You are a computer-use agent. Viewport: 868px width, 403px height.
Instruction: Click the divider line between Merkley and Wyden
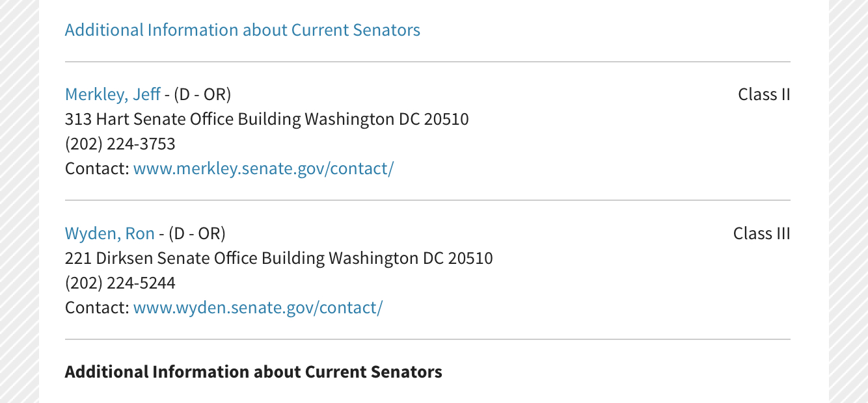[x=427, y=200]
